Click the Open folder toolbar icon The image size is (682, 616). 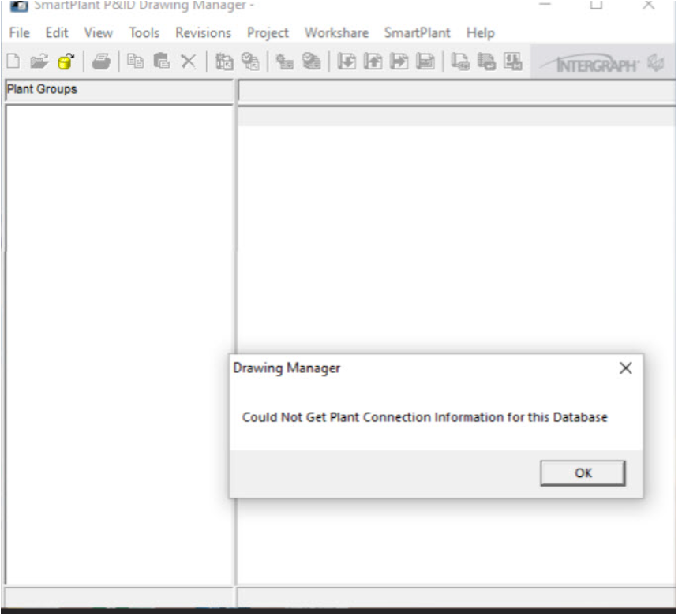click(x=39, y=62)
